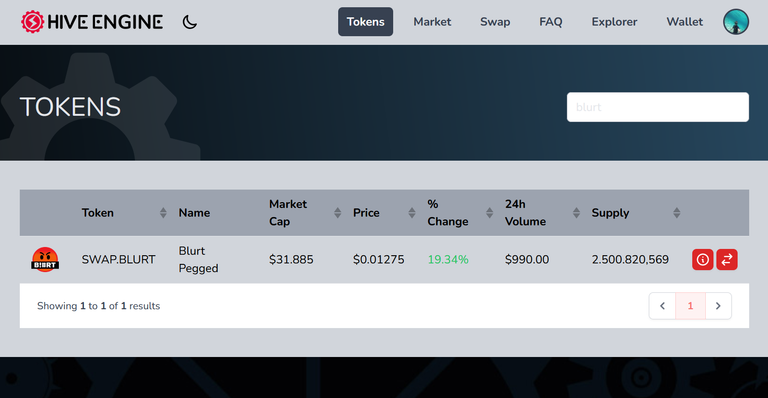Click the Blurt token logo

(x=45, y=259)
